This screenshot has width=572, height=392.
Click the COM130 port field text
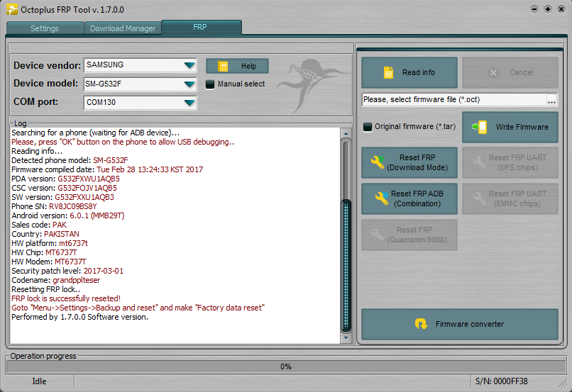[101, 102]
